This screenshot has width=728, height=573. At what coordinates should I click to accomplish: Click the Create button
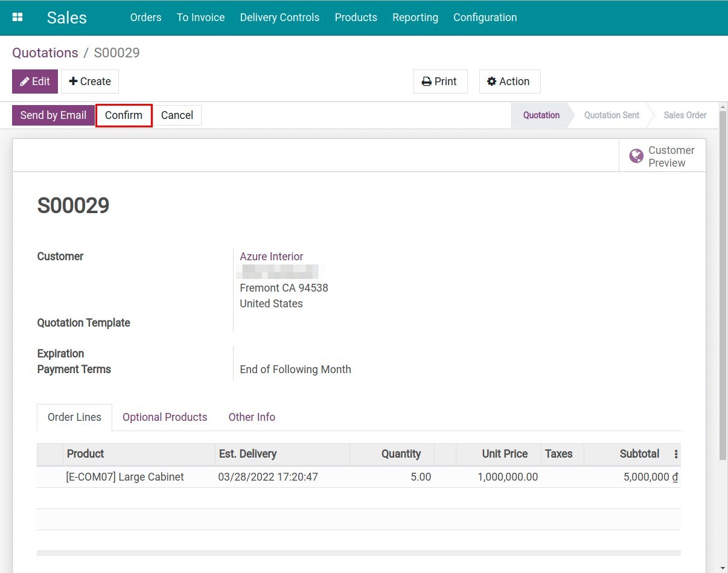(90, 82)
